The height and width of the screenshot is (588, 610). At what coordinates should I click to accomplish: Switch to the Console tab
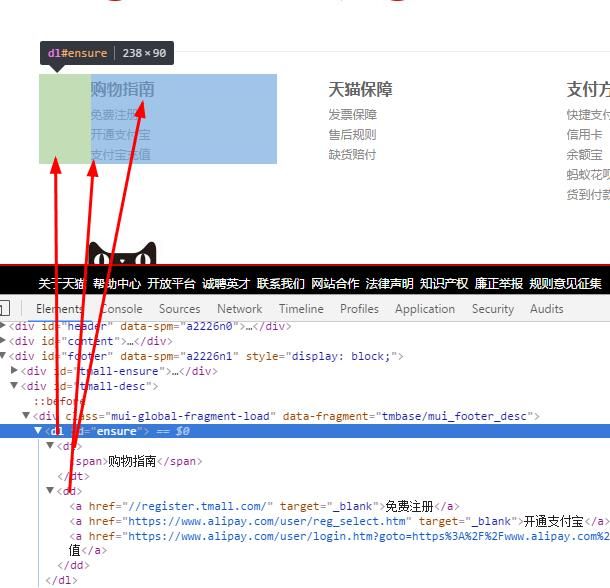pyautogui.click(x=121, y=309)
